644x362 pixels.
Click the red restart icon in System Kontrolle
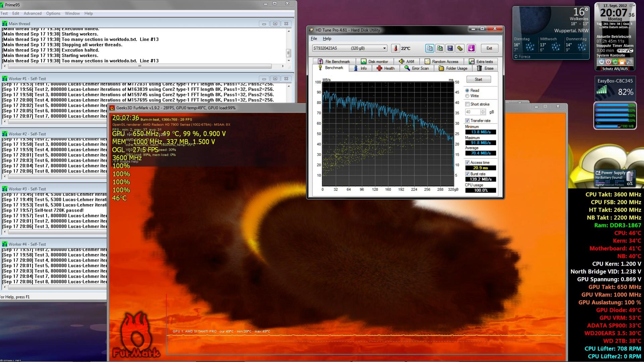coord(608,62)
